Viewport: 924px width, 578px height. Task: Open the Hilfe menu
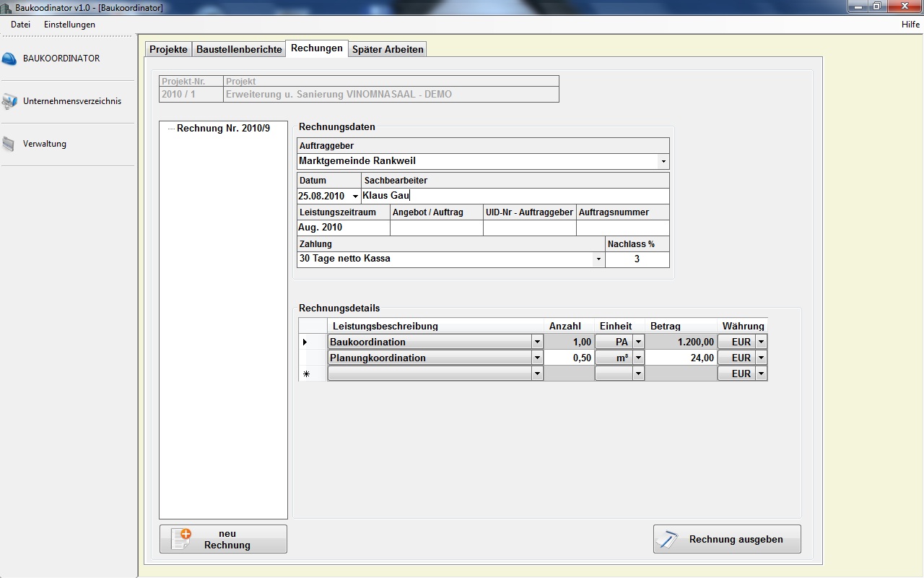910,25
